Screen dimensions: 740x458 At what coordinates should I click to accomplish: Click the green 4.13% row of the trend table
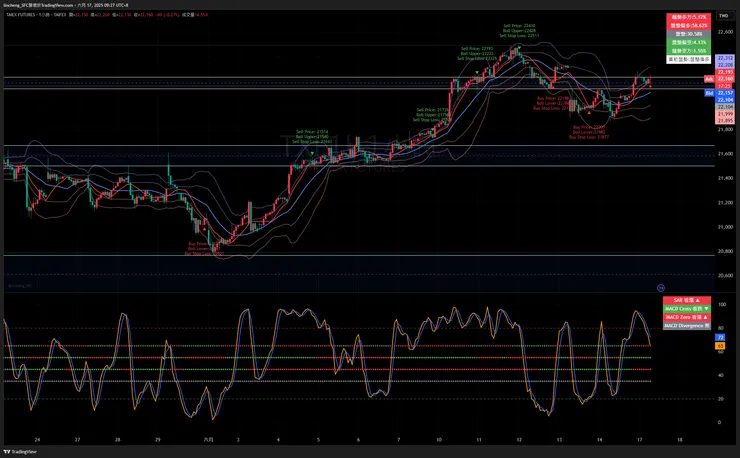[689, 42]
